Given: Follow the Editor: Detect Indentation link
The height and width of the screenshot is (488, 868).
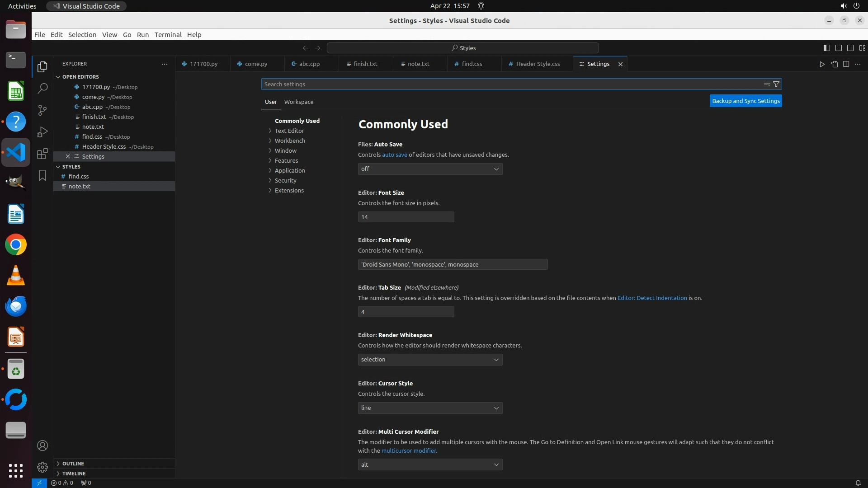Looking at the screenshot, I should click(x=652, y=298).
